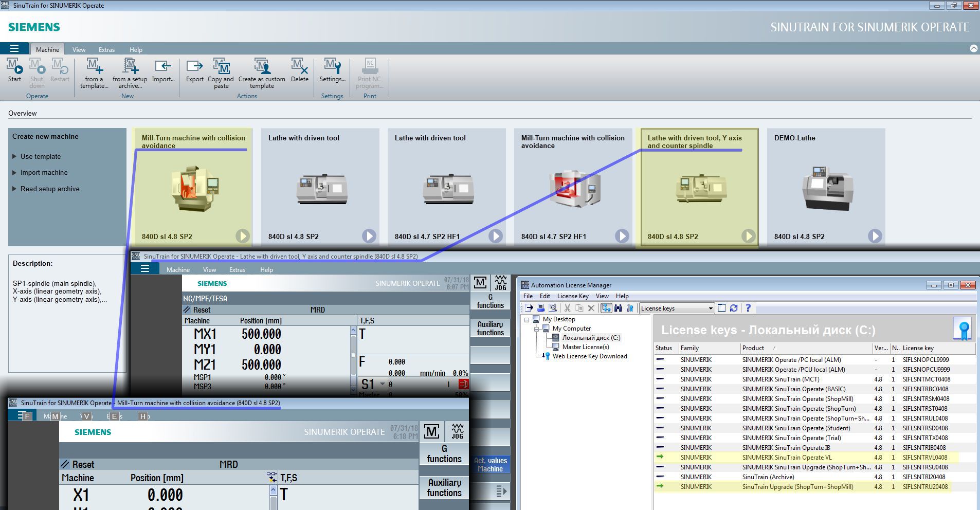Image resolution: width=980 pixels, height=510 pixels.
Task: Collapse the My Computer tree node
Action: point(537,329)
